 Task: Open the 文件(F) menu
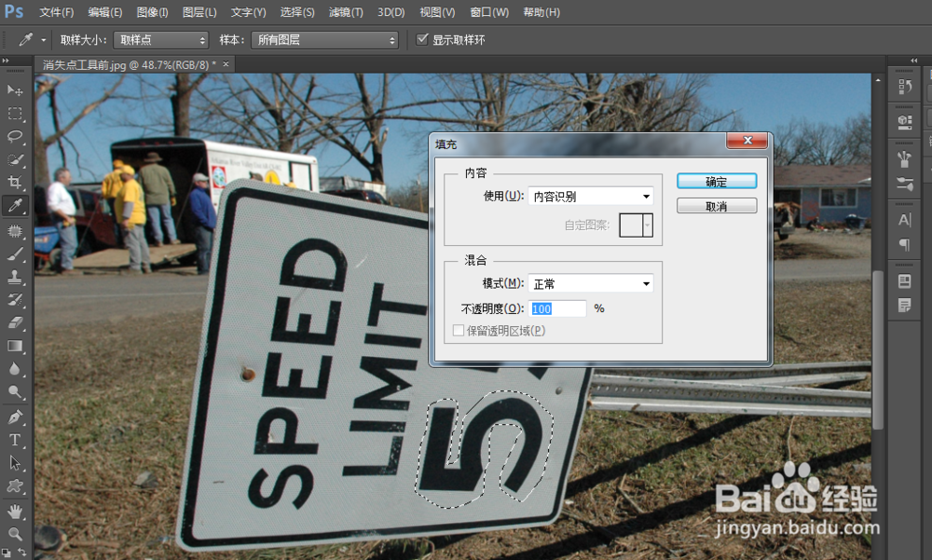(57, 12)
